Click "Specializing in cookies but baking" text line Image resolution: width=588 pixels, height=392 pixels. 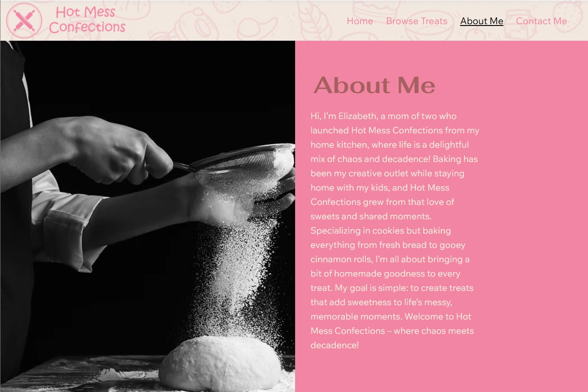click(381, 231)
